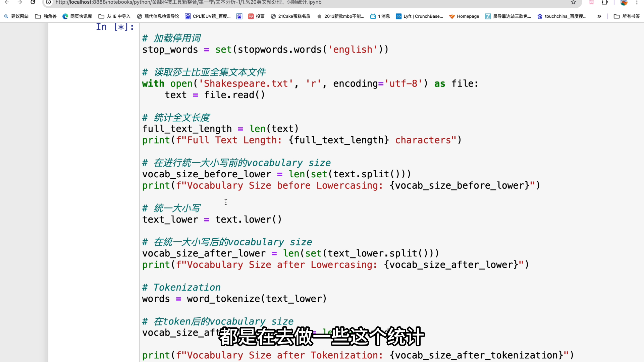
Task: Click the full_text_length = len(text) line
Action: pyautogui.click(x=220, y=129)
